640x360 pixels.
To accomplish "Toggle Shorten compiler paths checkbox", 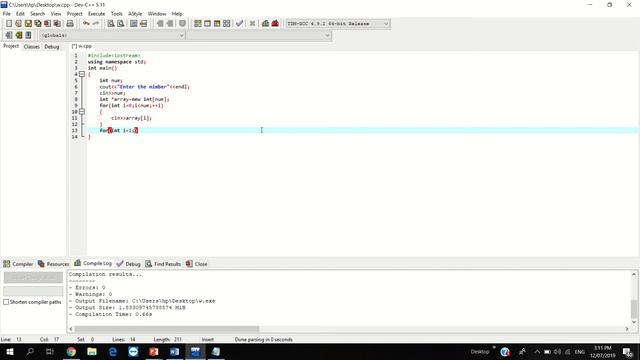I will point(6,302).
